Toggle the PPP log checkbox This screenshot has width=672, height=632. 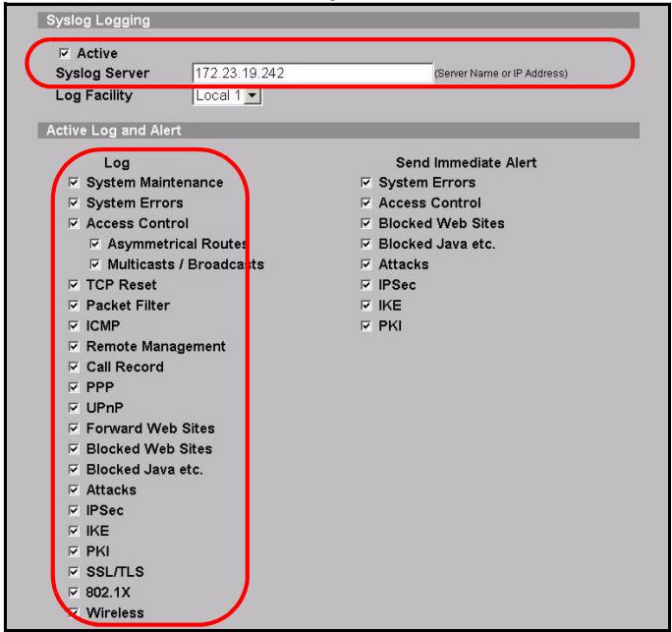(74, 387)
